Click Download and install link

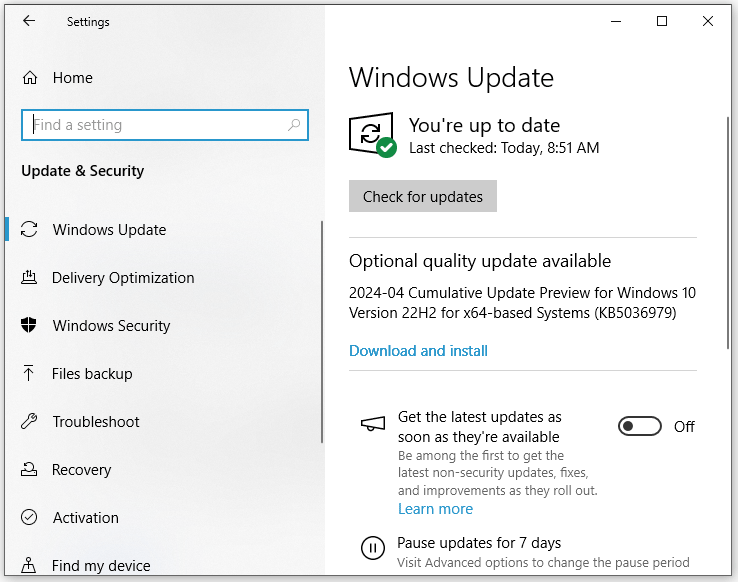click(418, 351)
